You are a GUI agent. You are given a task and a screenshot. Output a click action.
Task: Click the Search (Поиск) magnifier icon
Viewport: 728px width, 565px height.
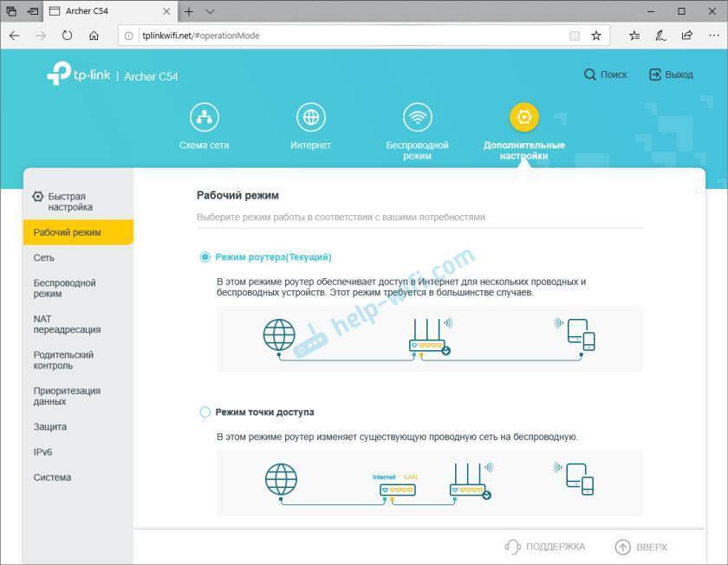click(x=589, y=75)
